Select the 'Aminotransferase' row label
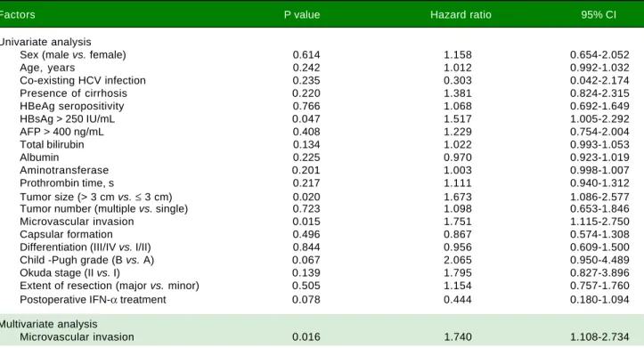 tap(64, 170)
